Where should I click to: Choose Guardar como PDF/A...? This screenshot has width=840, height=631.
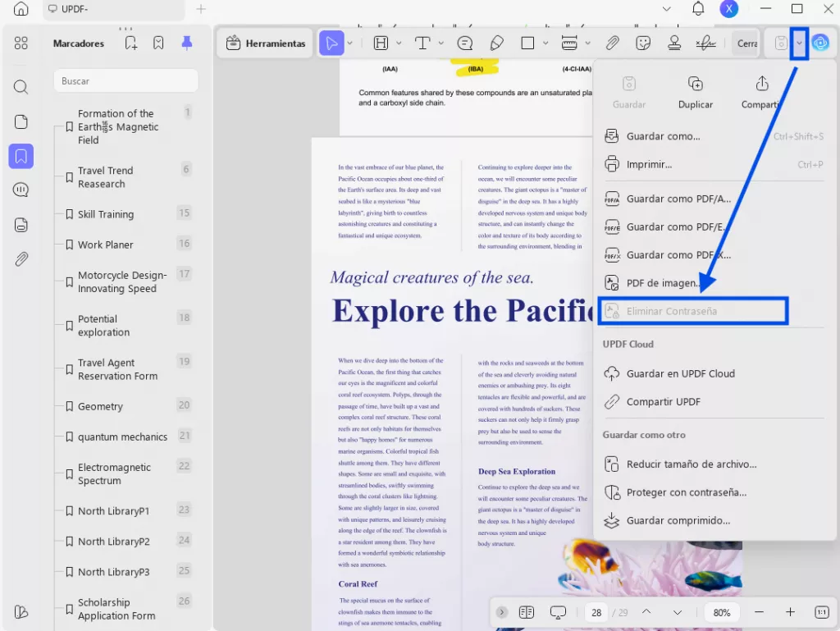point(714,199)
